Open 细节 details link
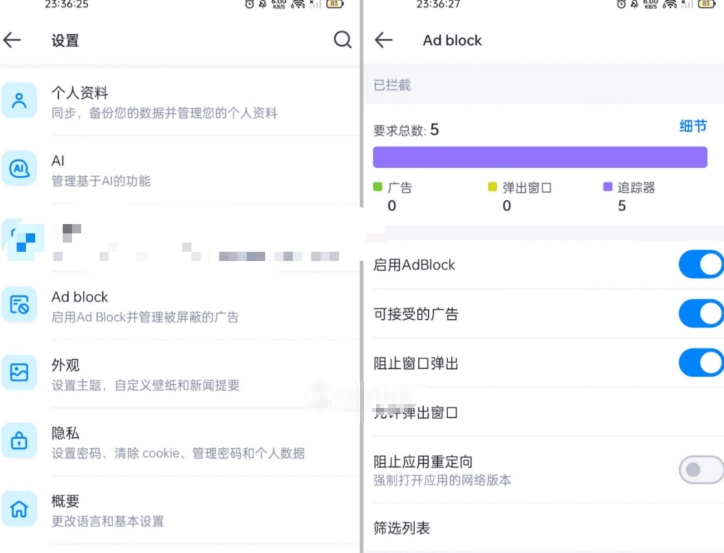 693,127
